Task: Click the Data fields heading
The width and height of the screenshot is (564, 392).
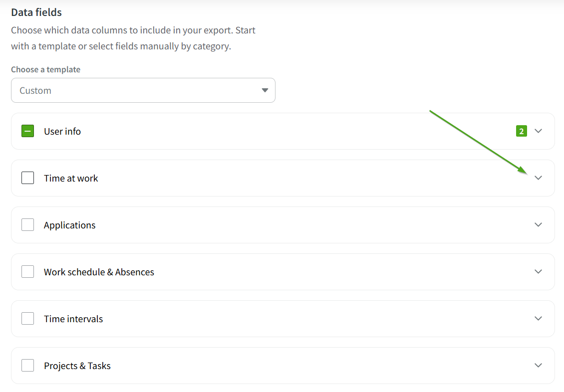Action: tap(35, 12)
